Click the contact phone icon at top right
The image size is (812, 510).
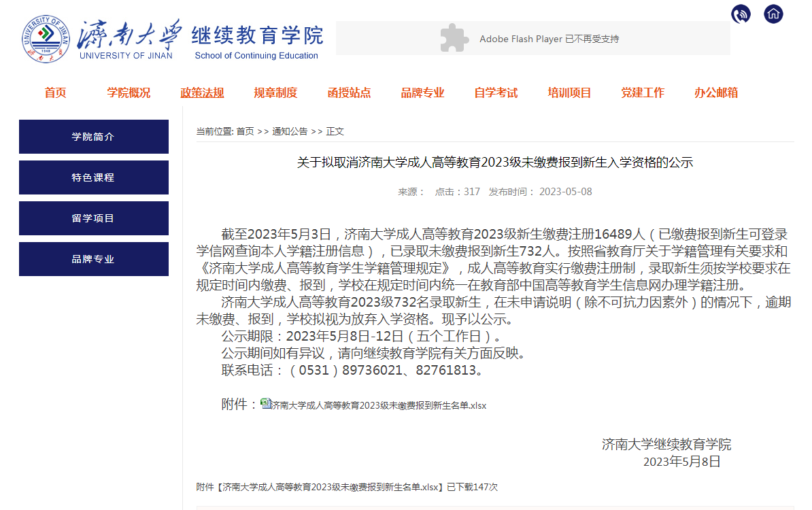coord(741,14)
